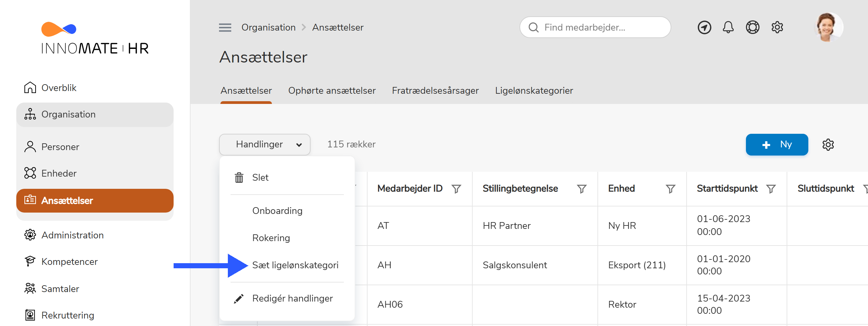The width and height of the screenshot is (868, 326).
Task: Open Enheder in the sidebar
Action: pos(59,173)
